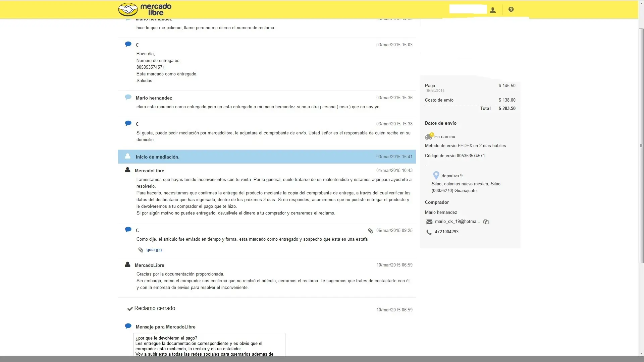644x362 pixels.
Task: Click the tracking number 805353574571 in message
Action: click(x=151, y=67)
